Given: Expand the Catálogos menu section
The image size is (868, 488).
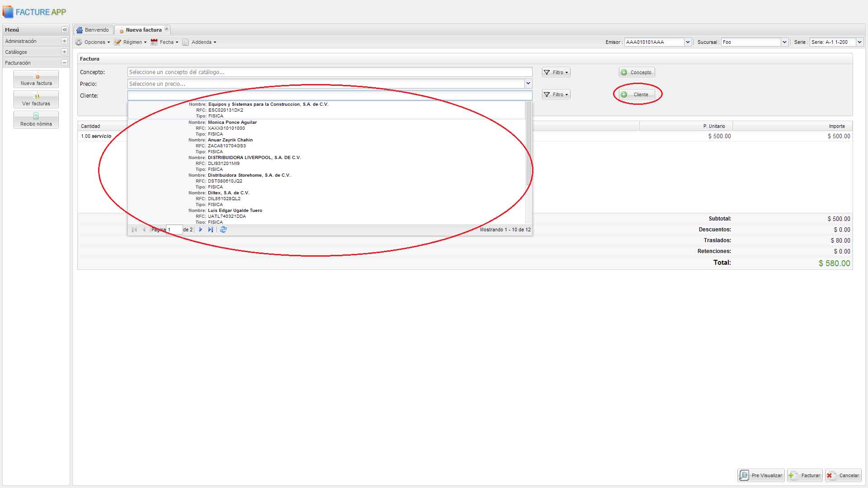Looking at the screenshot, I should [64, 52].
